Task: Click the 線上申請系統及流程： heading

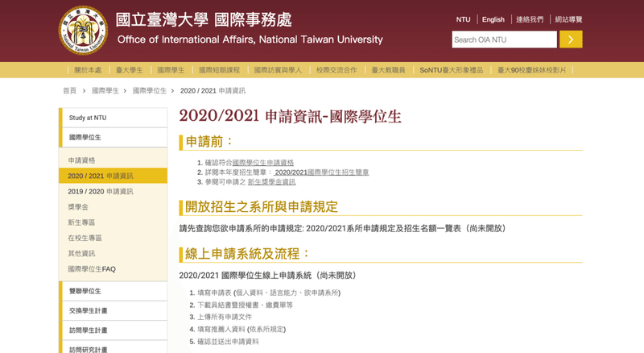Action: point(248,254)
